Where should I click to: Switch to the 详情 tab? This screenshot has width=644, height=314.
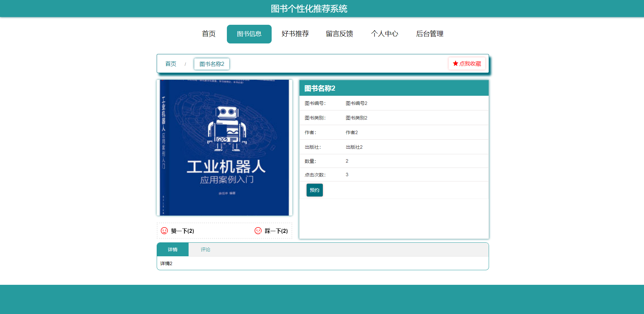173,250
